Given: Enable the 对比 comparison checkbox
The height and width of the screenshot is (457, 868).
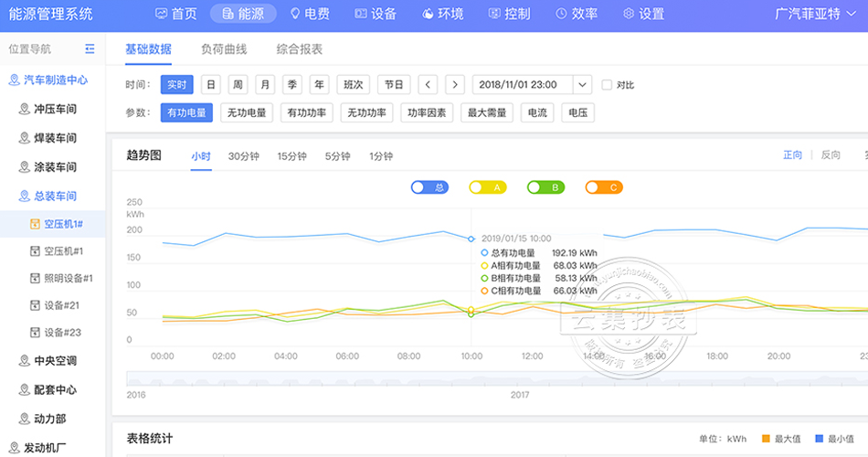Looking at the screenshot, I should pyautogui.click(x=607, y=85).
